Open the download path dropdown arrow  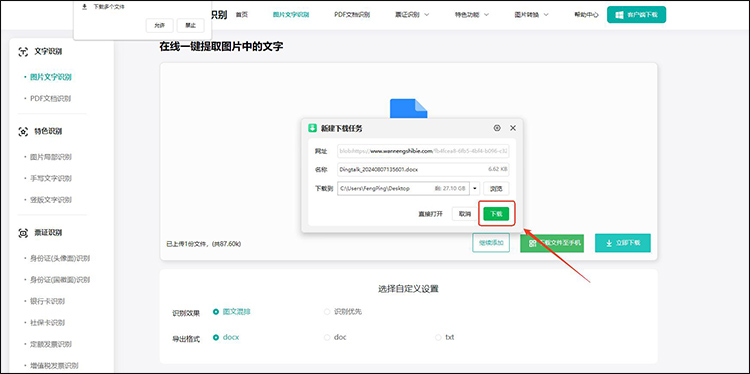pos(475,188)
